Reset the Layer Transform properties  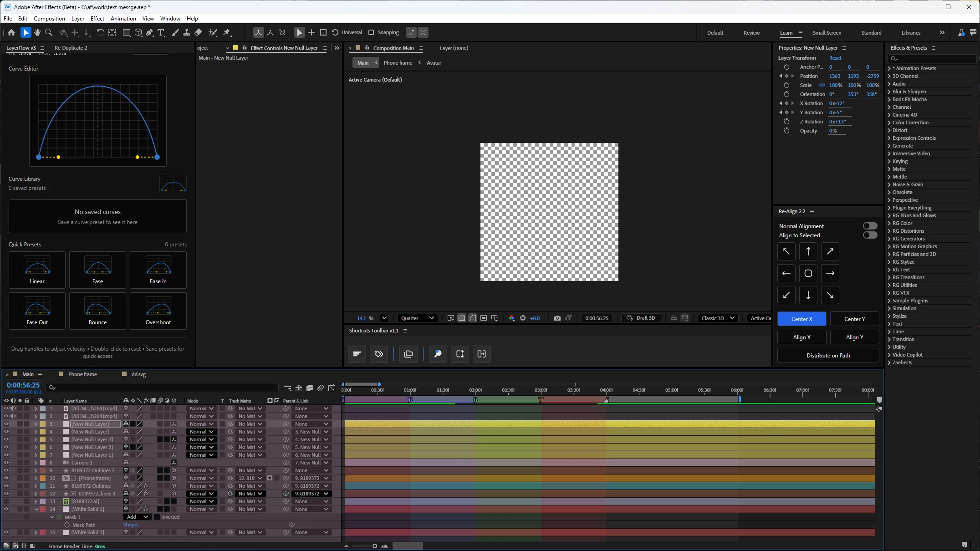835,58
